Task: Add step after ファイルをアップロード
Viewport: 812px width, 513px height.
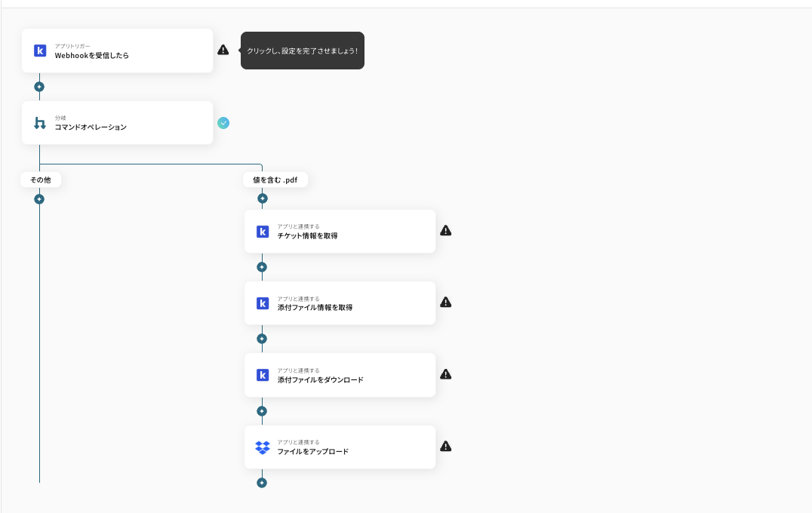Action: coord(262,483)
